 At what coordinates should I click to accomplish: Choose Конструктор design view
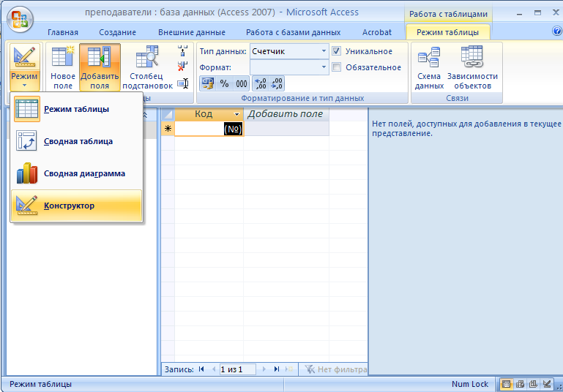pos(76,206)
